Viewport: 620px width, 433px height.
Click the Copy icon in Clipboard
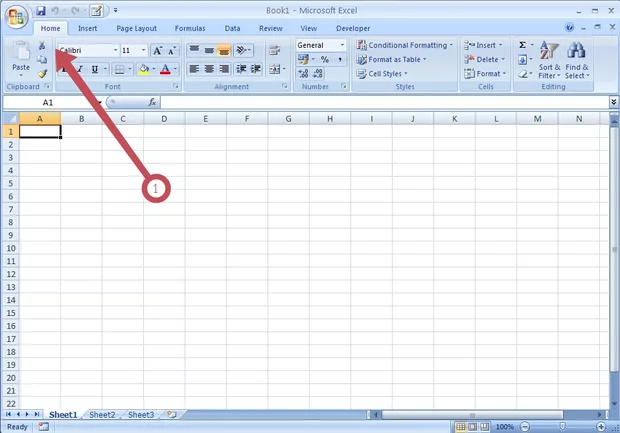click(42, 59)
